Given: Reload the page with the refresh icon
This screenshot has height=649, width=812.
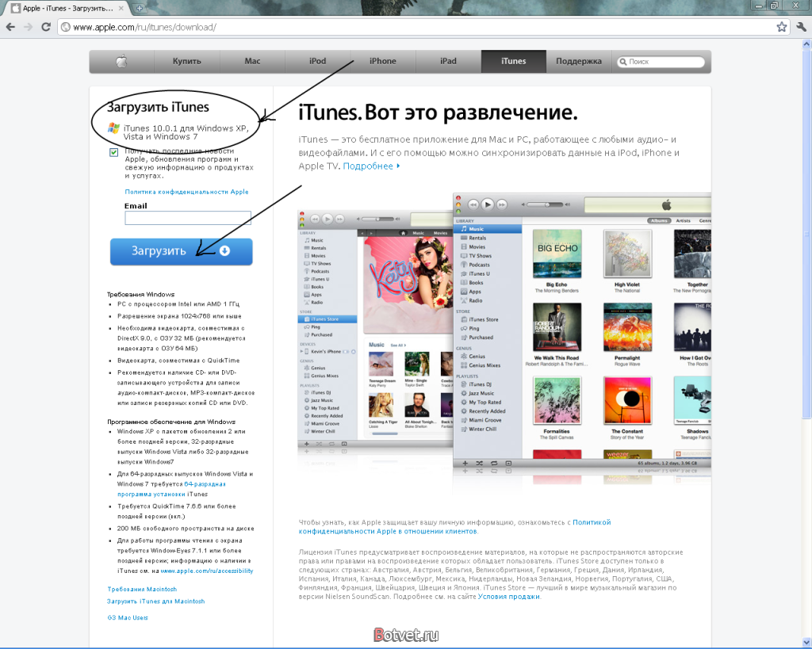Looking at the screenshot, I should coord(45,27).
